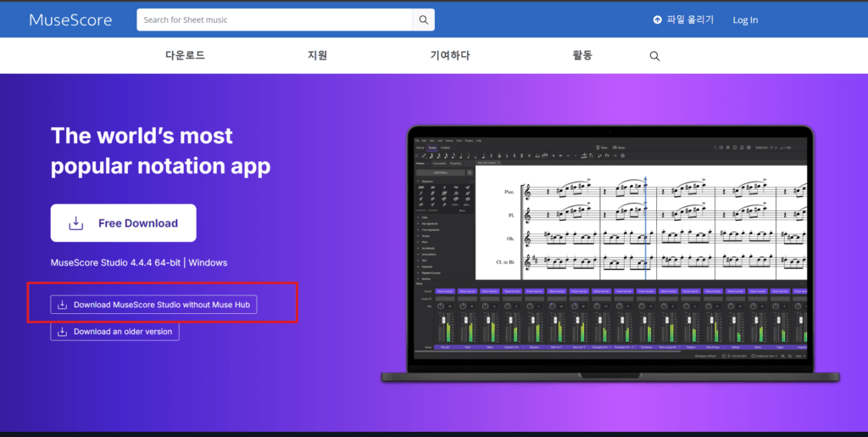Image resolution: width=868 pixels, height=437 pixels.
Task: Click the magnifier search button in header
Action: [x=424, y=20]
